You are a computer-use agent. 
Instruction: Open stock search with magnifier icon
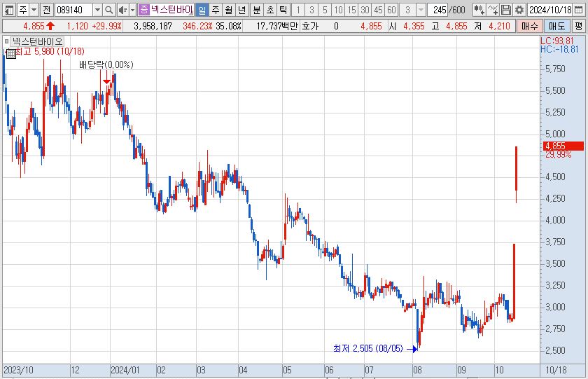(x=109, y=10)
